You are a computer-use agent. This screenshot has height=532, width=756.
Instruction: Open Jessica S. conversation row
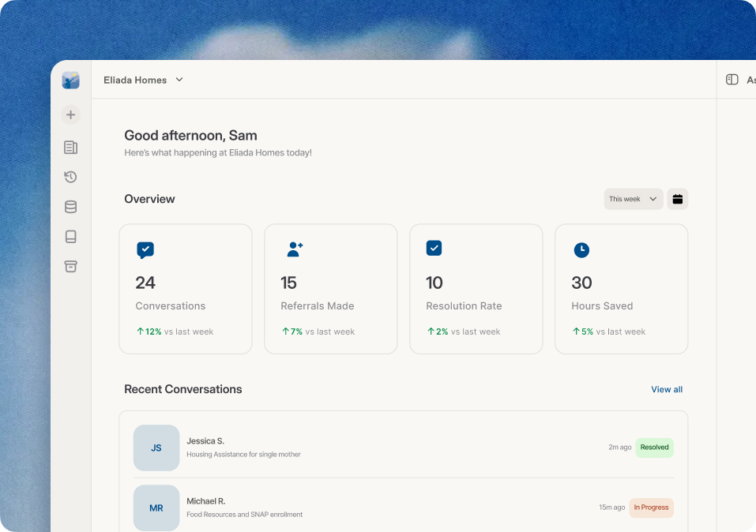(x=403, y=448)
